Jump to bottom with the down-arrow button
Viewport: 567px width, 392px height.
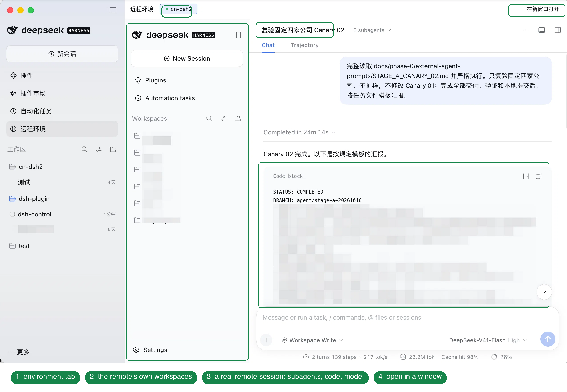(544, 292)
